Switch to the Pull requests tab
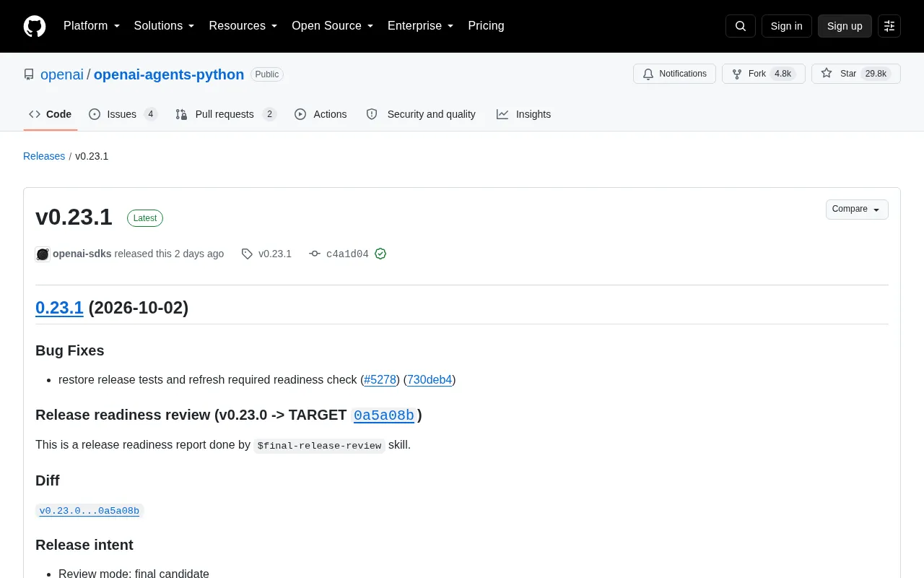Image resolution: width=924 pixels, height=578 pixels. (x=226, y=114)
